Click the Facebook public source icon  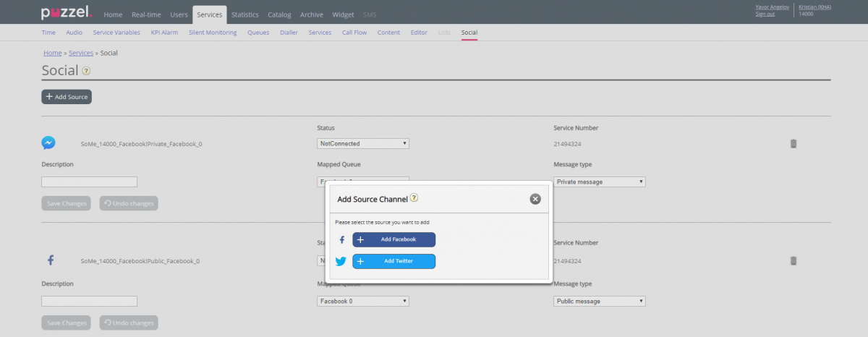pyautogui.click(x=51, y=260)
